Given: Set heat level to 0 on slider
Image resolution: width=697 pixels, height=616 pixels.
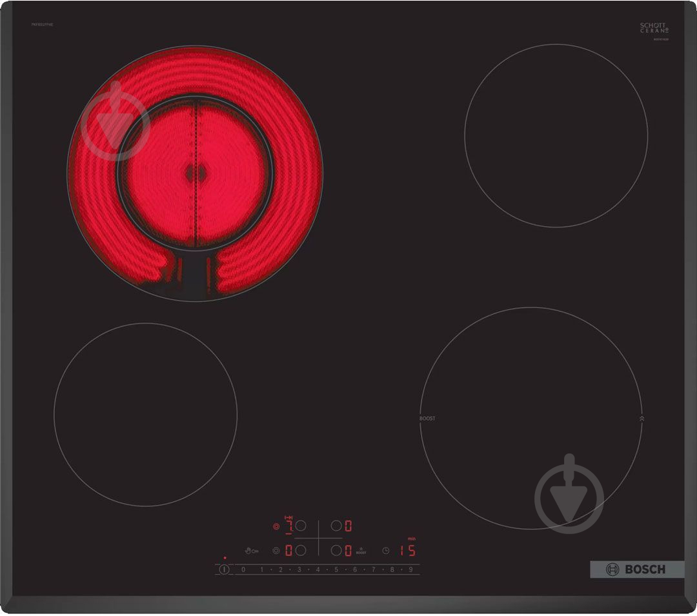Looking at the screenshot, I should 243,570.
